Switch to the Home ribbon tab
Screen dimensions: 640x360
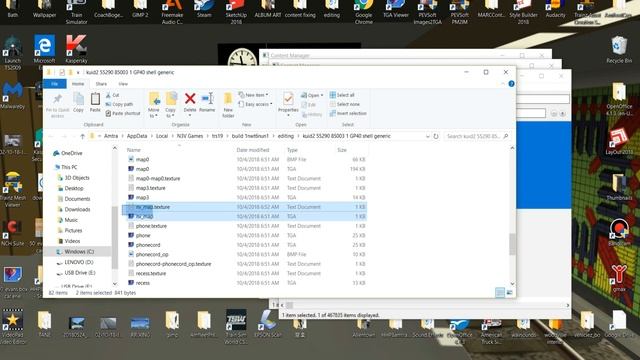pyautogui.click(x=78, y=84)
